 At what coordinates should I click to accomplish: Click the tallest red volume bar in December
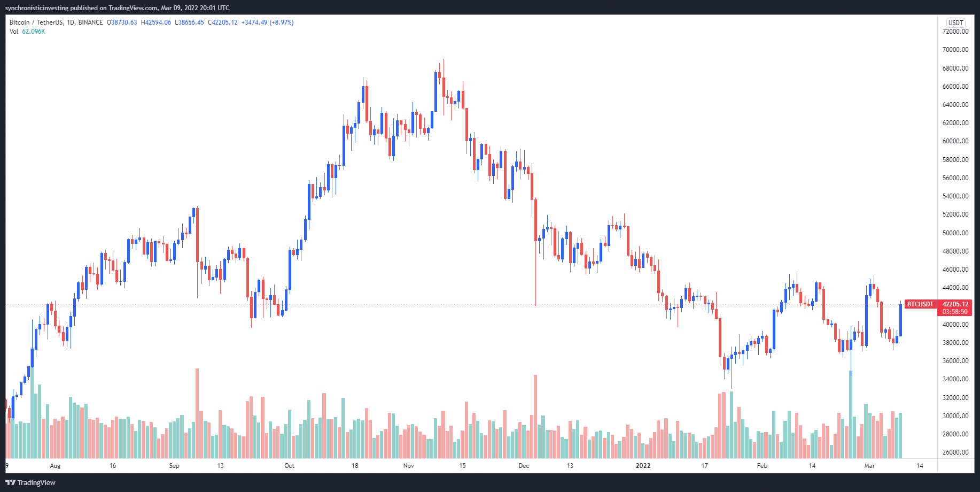coord(535,417)
